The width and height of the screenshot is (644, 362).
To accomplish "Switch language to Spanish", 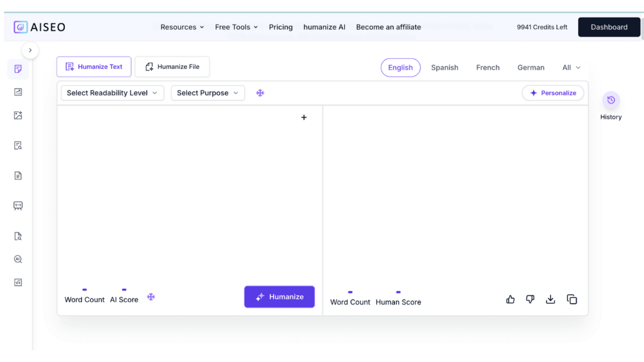I will point(444,67).
